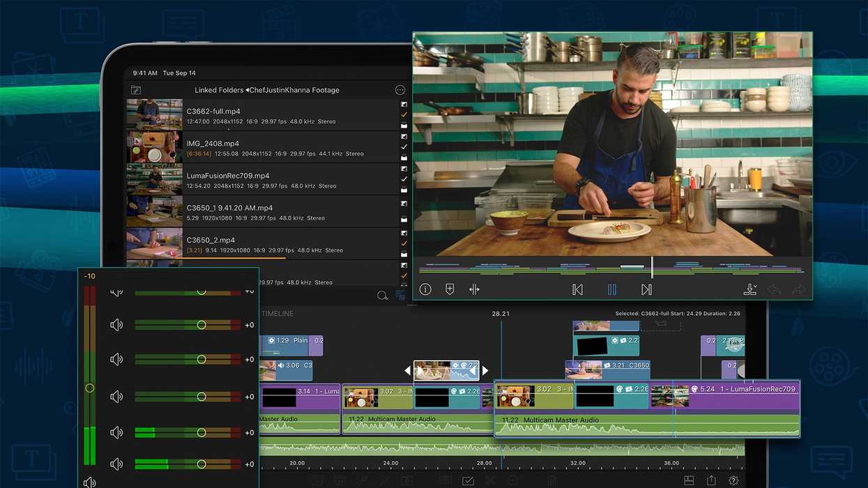868x488 pixels.
Task: Mute the fifth mixer track speaker
Action: pyautogui.click(x=116, y=432)
